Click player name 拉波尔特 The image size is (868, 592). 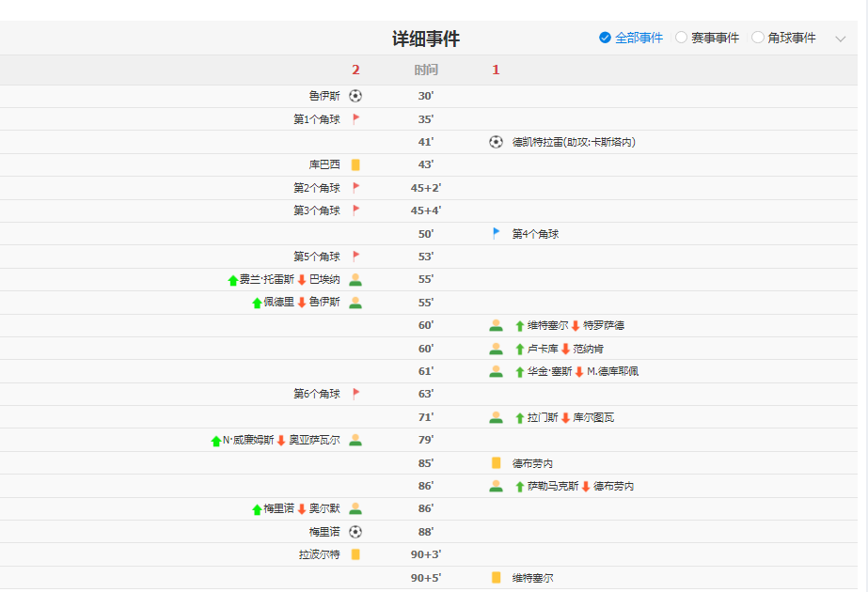coord(320,554)
